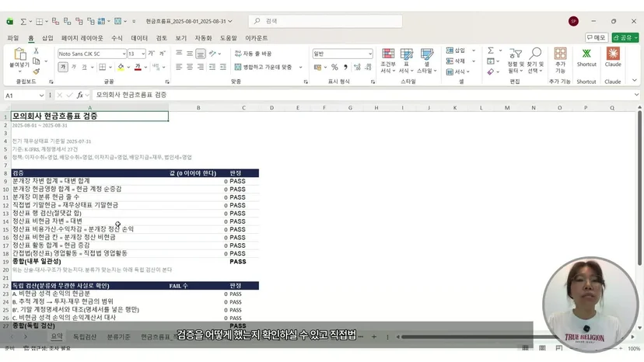Open the Data (데이터) ribbon tab
The height and width of the screenshot is (362, 644).
click(x=139, y=38)
